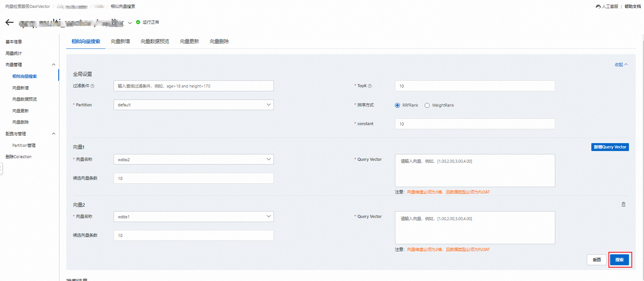Select the WeightRank radio button

click(x=427, y=106)
